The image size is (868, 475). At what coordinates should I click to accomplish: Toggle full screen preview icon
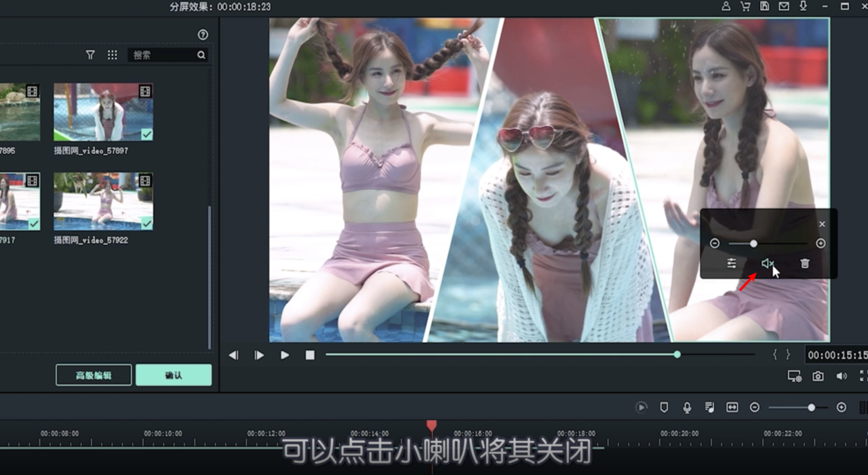864,376
